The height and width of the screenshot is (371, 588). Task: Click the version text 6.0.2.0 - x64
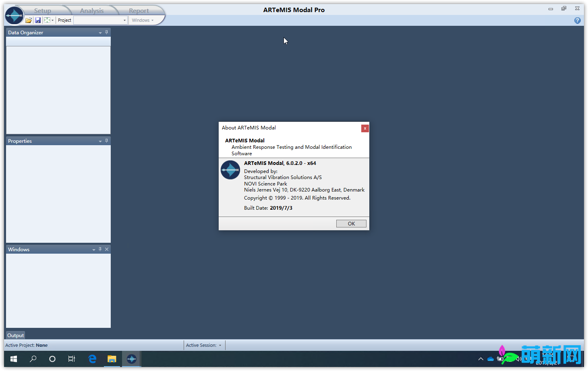301,163
